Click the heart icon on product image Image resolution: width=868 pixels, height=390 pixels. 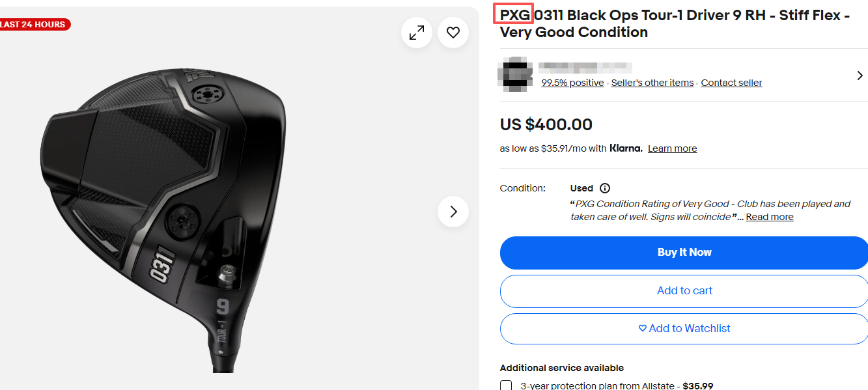[x=453, y=33]
